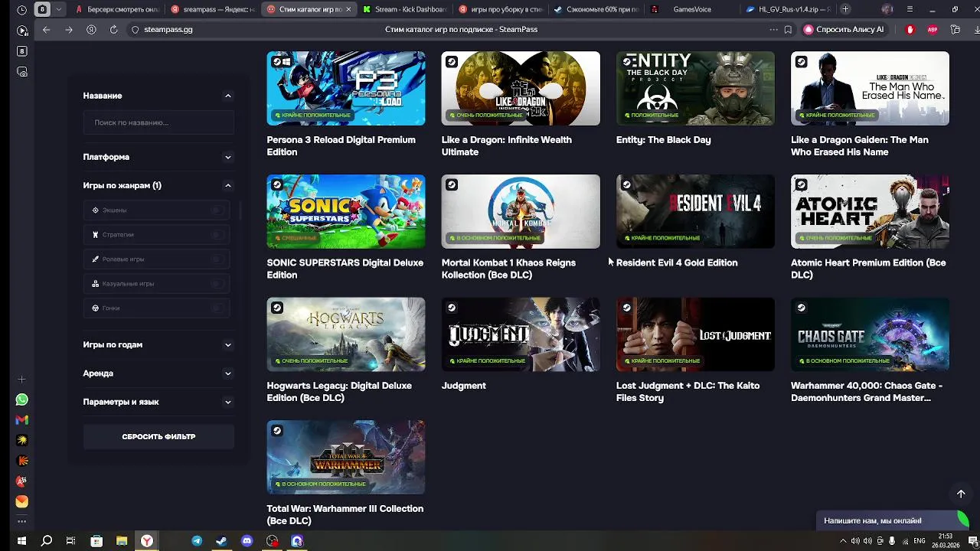Go back with the browser back arrow
The height and width of the screenshot is (551, 980).
click(x=46, y=29)
